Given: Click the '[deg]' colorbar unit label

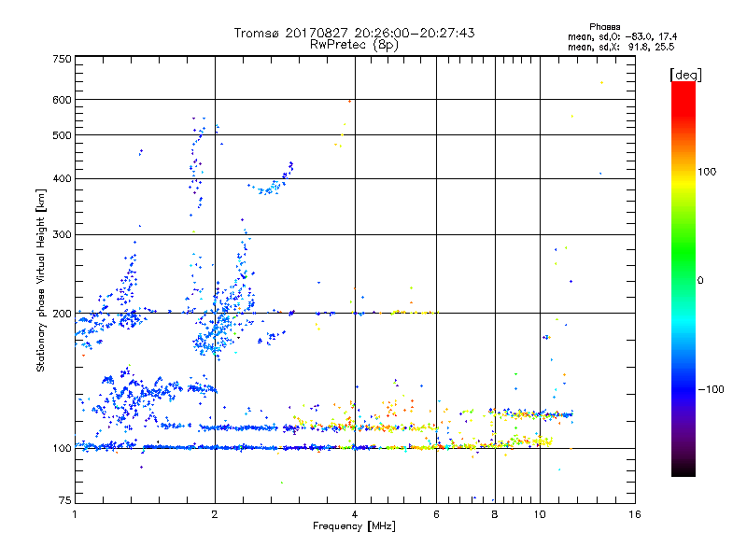Looking at the screenshot, I should click(x=685, y=75).
